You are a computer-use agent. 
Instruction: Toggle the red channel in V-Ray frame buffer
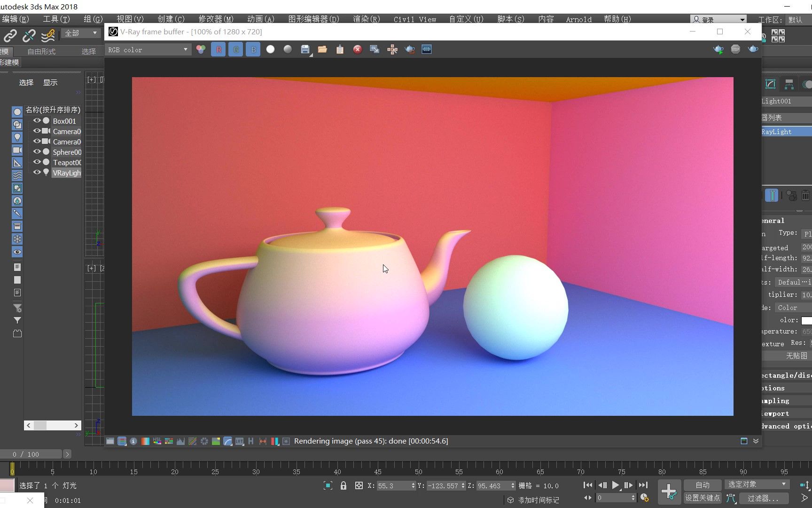pos(218,49)
